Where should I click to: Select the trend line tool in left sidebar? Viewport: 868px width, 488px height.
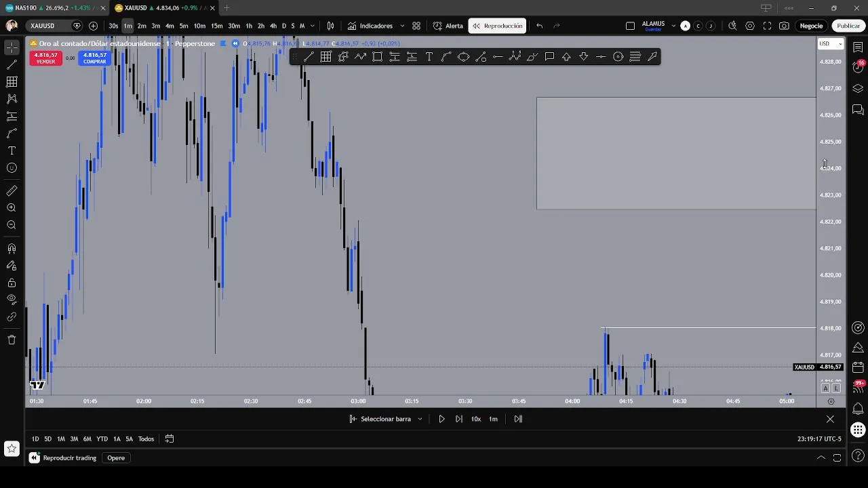coord(12,64)
